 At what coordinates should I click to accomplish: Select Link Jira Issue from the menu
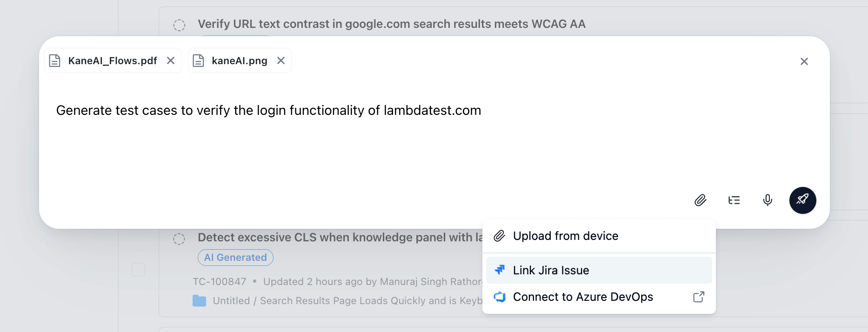click(x=551, y=270)
